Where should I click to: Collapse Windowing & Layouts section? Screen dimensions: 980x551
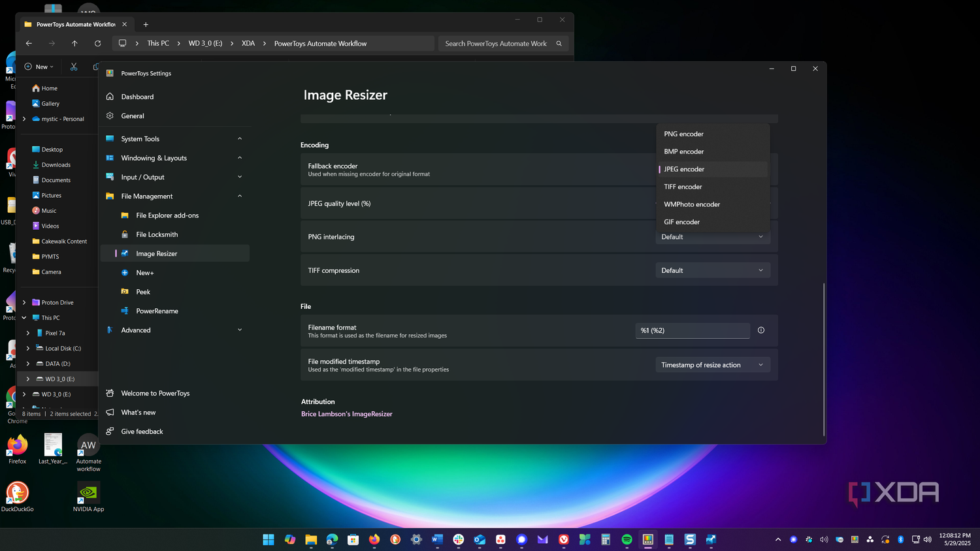[x=240, y=158]
